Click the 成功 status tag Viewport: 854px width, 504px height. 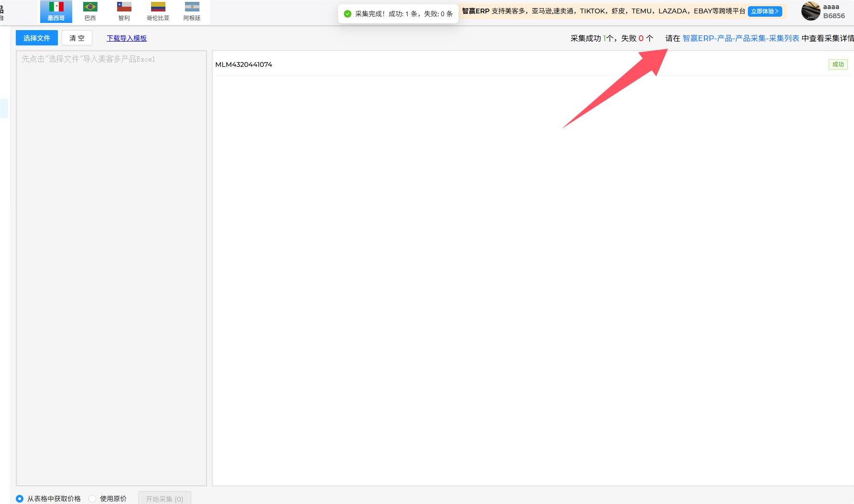838,64
